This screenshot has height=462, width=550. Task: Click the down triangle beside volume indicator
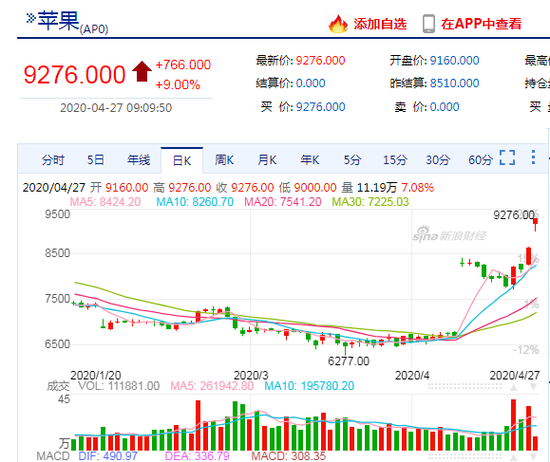(x=533, y=387)
